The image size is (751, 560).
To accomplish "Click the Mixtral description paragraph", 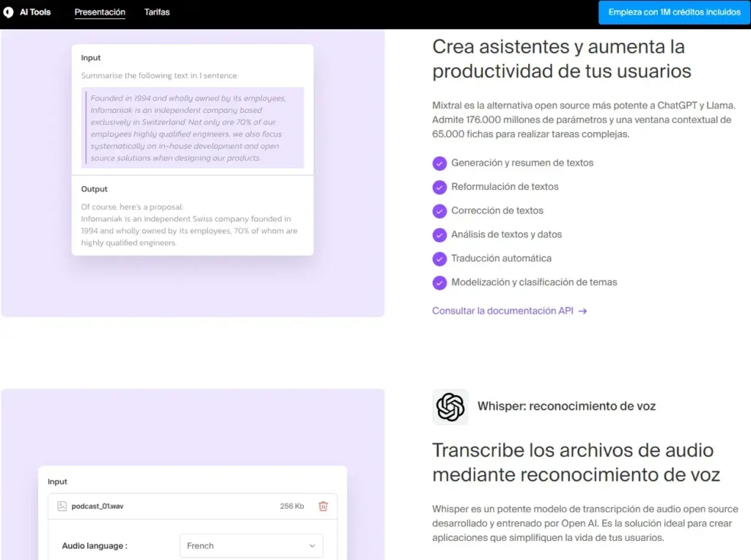I will coord(584,119).
